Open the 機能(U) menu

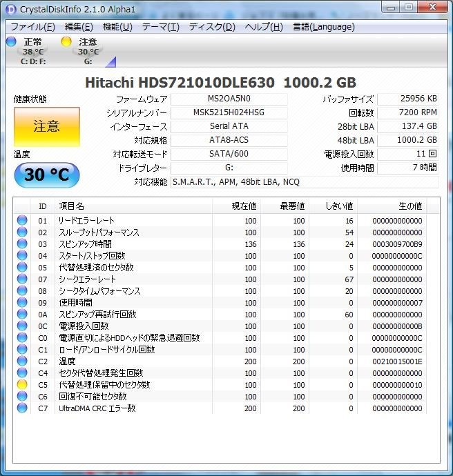(117, 27)
